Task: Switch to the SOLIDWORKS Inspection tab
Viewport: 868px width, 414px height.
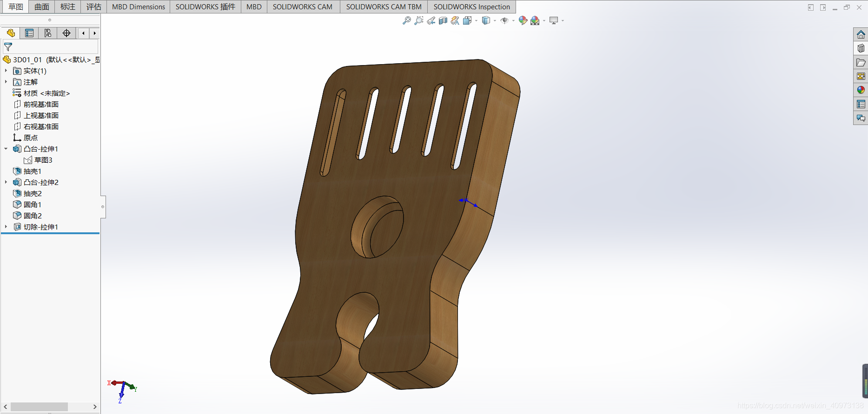Action: (472, 7)
